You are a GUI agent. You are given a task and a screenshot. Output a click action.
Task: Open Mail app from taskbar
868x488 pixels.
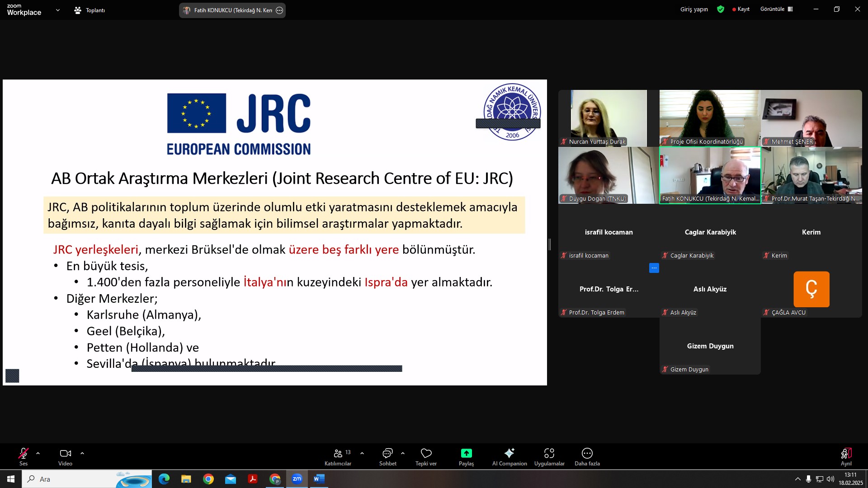click(231, 479)
